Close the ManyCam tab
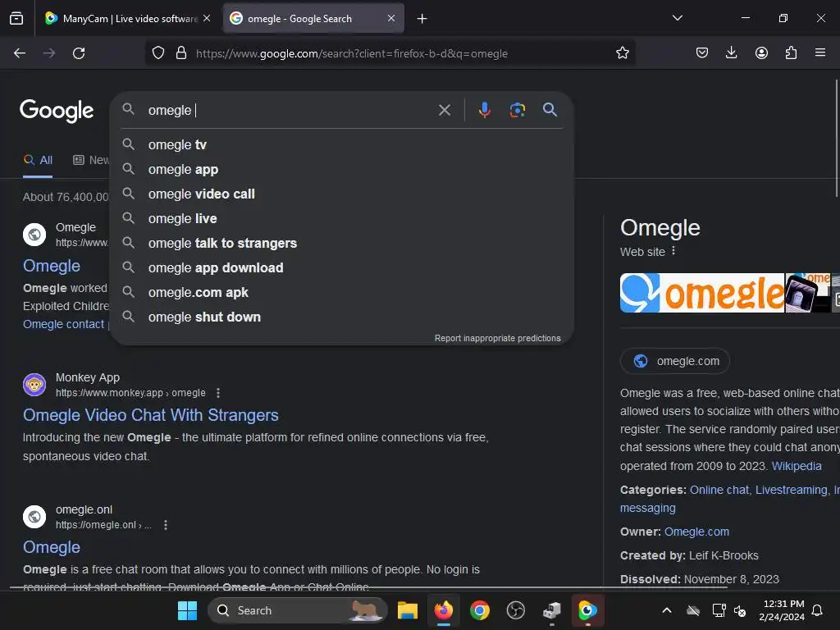 click(x=207, y=18)
